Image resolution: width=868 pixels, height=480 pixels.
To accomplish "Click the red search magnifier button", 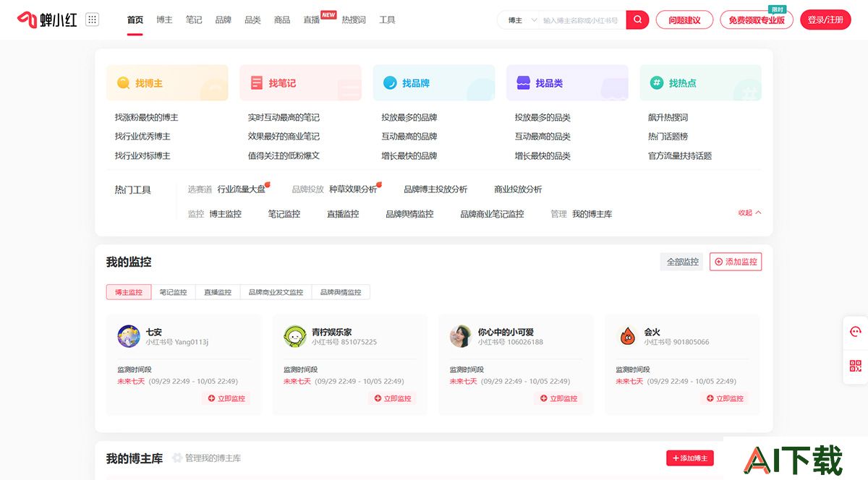I will click(637, 20).
